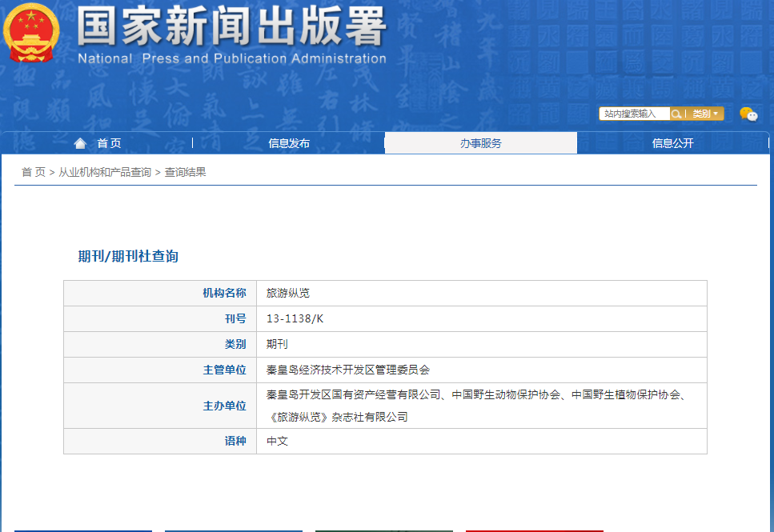Click the 旅游纵览 institution name cell
The image size is (774, 532).
coord(288,293)
